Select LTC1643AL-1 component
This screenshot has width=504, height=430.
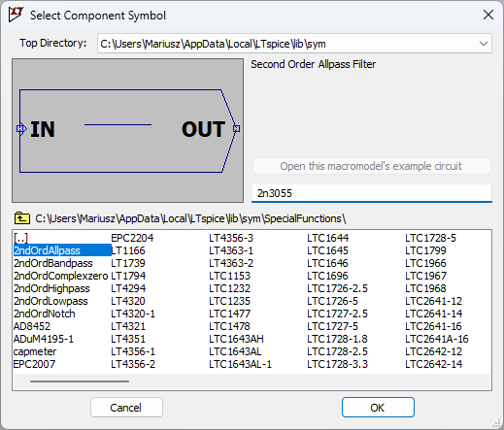pos(240,364)
